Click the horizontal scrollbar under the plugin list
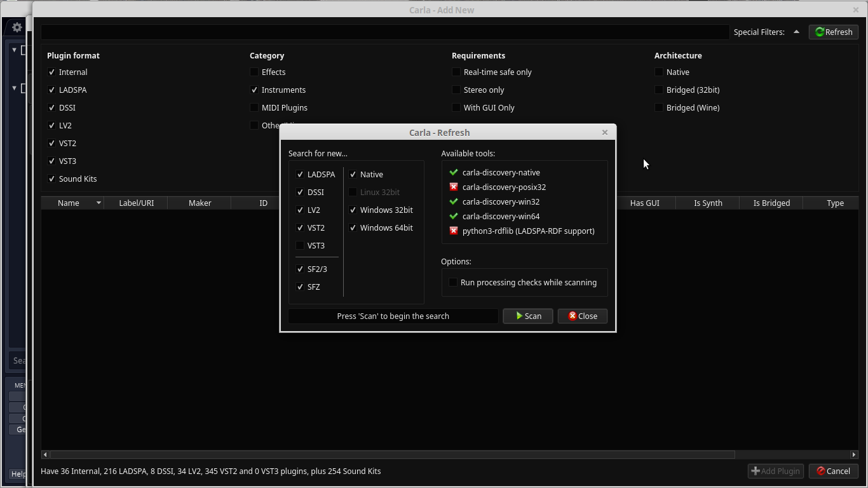The height and width of the screenshot is (488, 868). (393, 454)
